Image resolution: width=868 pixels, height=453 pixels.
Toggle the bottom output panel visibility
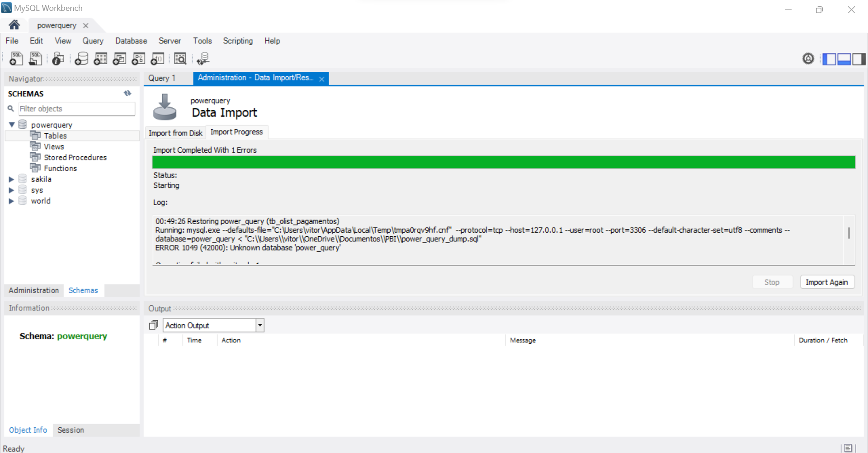click(844, 59)
